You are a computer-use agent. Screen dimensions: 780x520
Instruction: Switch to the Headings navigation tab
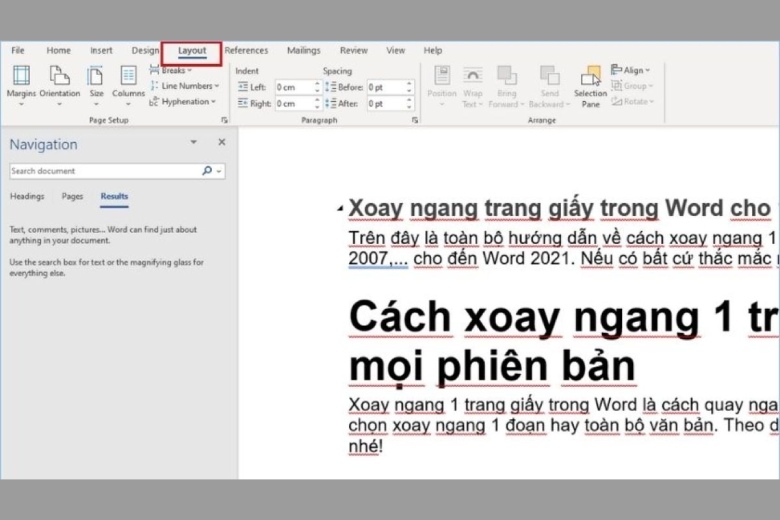point(27,196)
